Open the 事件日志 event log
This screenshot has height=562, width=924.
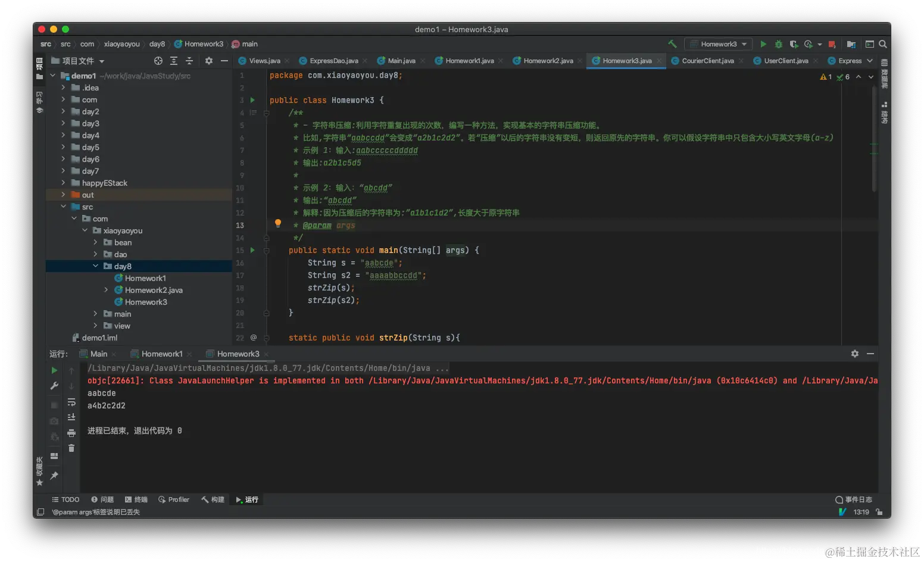pos(854,499)
